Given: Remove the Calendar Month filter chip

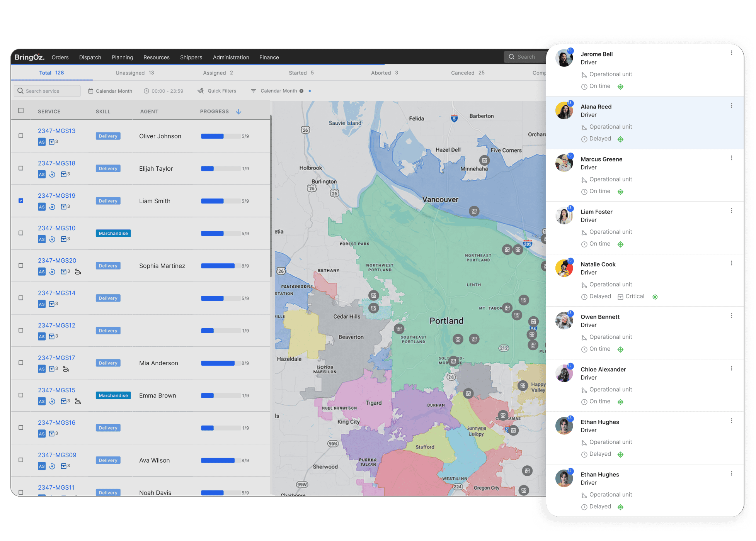Looking at the screenshot, I should 301,91.
